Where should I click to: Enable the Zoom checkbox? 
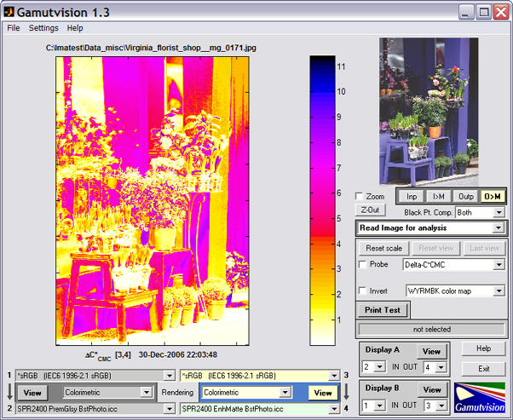point(360,196)
